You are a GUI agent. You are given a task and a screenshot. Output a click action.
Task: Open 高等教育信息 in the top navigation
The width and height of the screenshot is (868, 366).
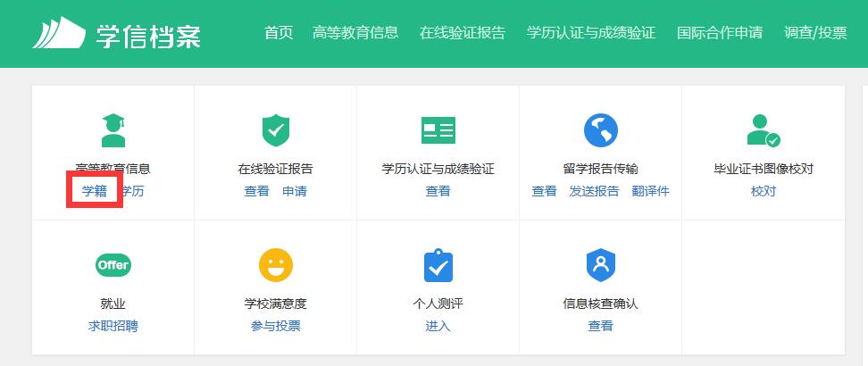355,33
